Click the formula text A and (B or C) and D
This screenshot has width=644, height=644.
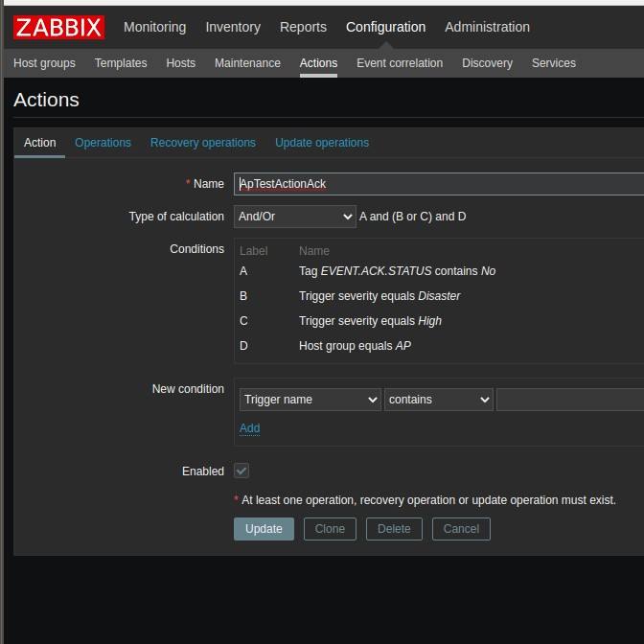pyautogui.click(x=413, y=217)
